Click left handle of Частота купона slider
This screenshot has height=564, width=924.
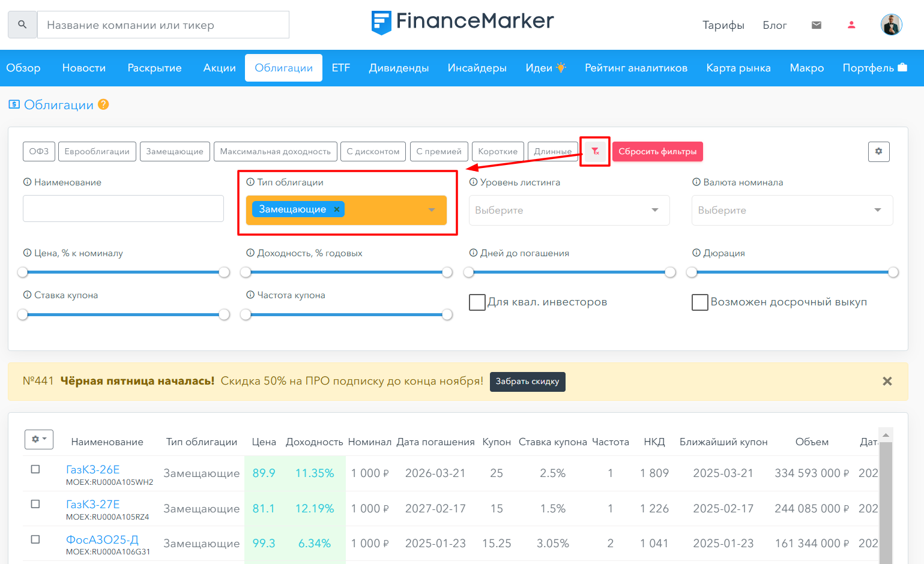click(x=246, y=314)
